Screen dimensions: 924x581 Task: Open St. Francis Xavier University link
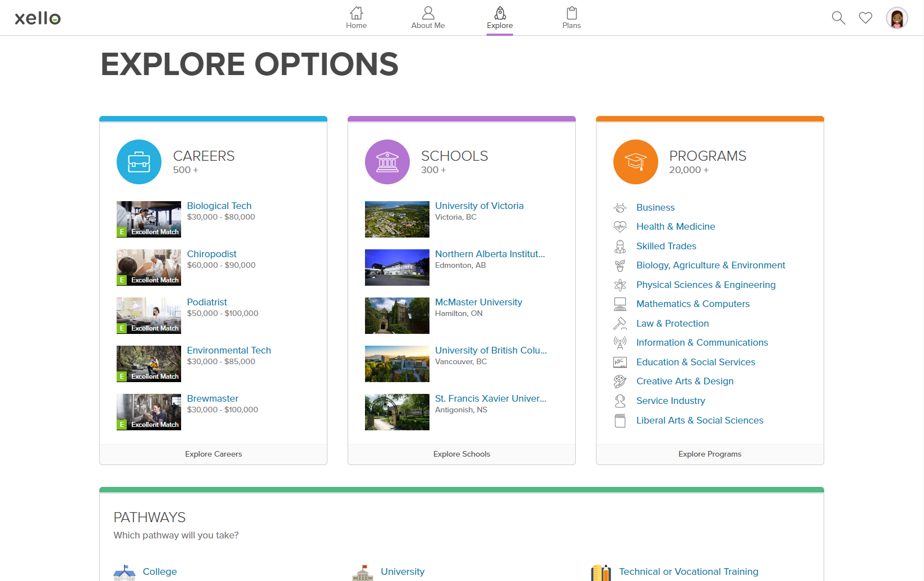pyautogui.click(x=491, y=398)
